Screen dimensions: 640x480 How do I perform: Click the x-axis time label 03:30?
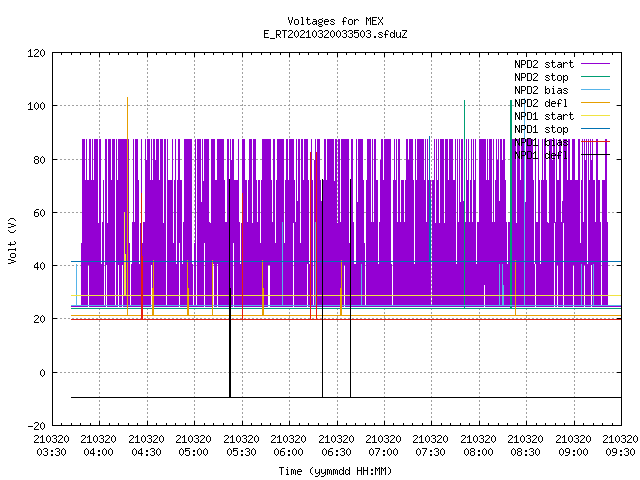pos(51,452)
